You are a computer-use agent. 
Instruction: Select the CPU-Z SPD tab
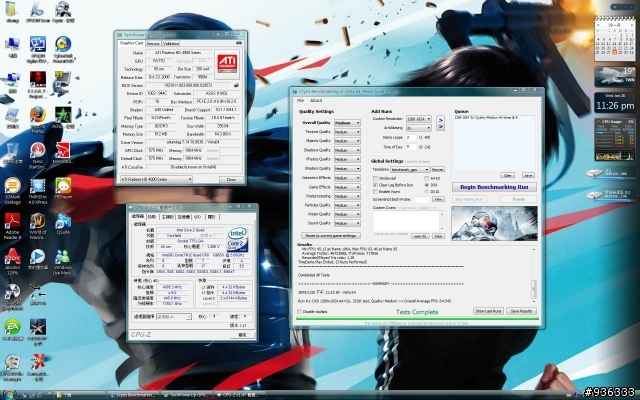coord(198,217)
